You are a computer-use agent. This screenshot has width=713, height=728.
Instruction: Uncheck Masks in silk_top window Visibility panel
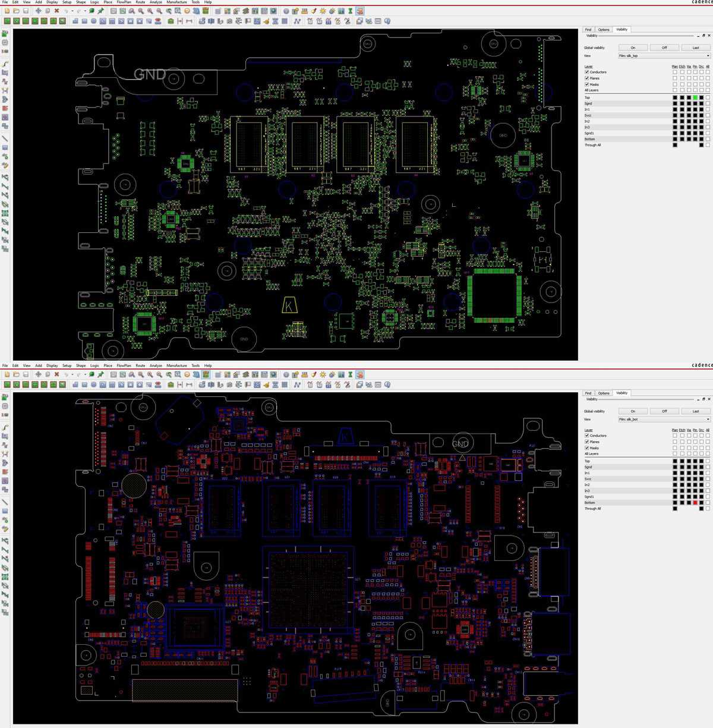coord(587,84)
